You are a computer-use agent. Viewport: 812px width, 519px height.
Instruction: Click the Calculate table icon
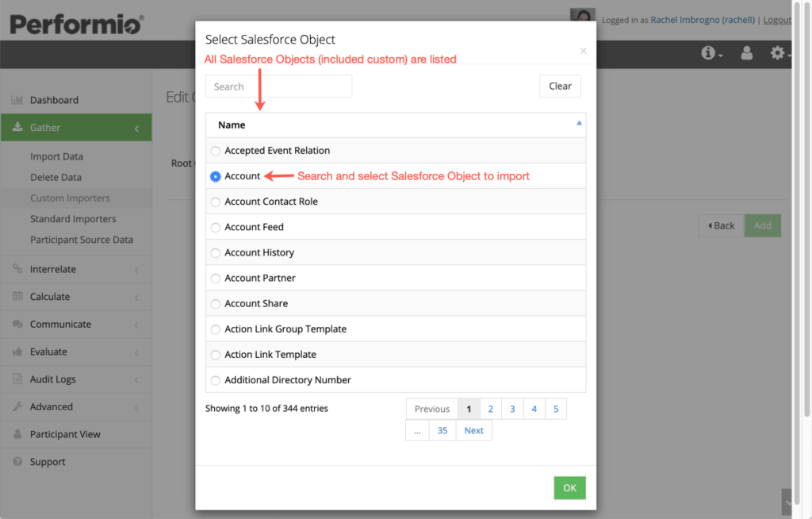(x=17, y=296)
